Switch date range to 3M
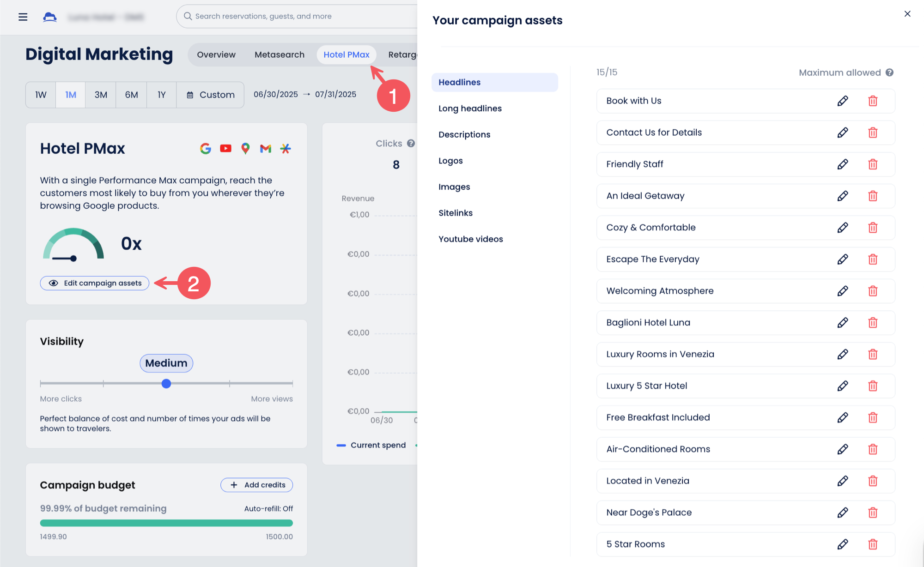The image size is (924, 567). (101, 95)
